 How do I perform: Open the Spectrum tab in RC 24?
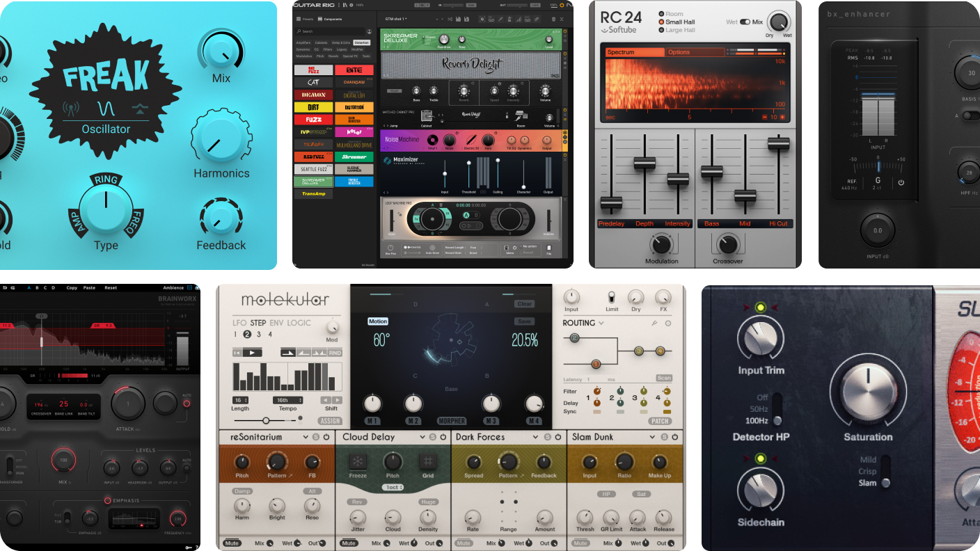point(635,52)
